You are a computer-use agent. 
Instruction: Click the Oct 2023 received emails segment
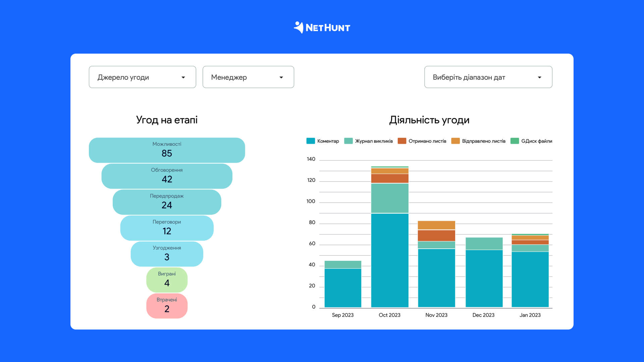click(x=390, y=178)
